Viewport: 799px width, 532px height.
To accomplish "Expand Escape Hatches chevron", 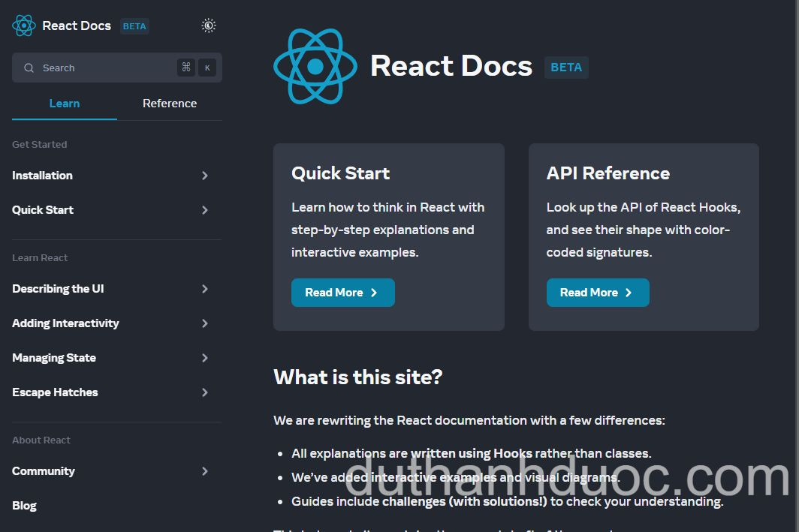I will click(x=205, y=392).
